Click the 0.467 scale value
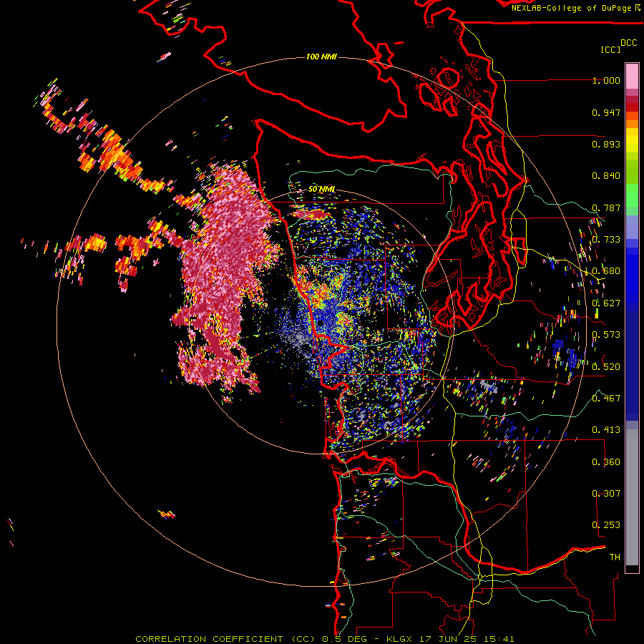The height and width of the screenshot is (644, 644). (606, 399)
